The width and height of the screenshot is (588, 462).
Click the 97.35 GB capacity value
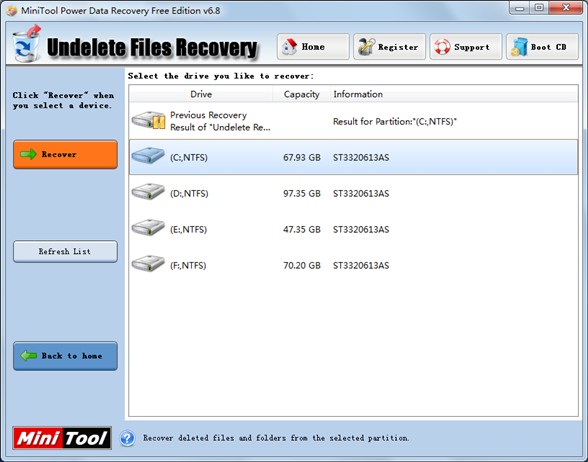302,194
